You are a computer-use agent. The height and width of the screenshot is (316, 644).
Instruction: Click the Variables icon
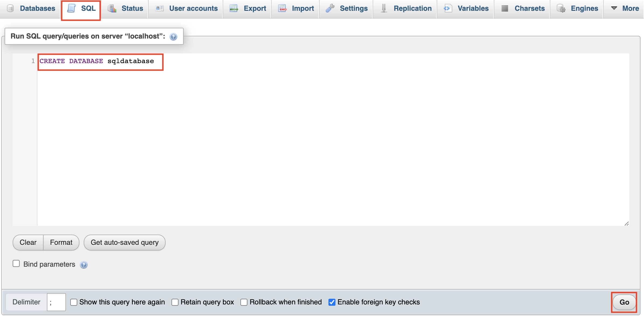coord(447,8)
